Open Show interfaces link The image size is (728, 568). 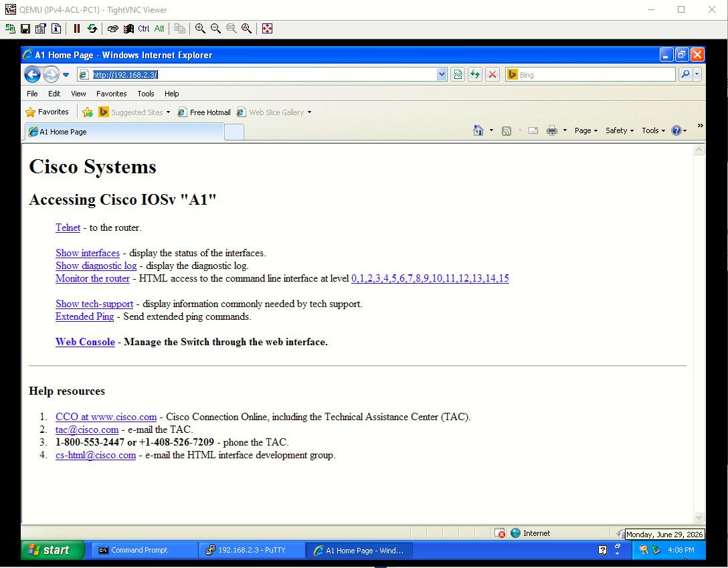click(88, 254)
